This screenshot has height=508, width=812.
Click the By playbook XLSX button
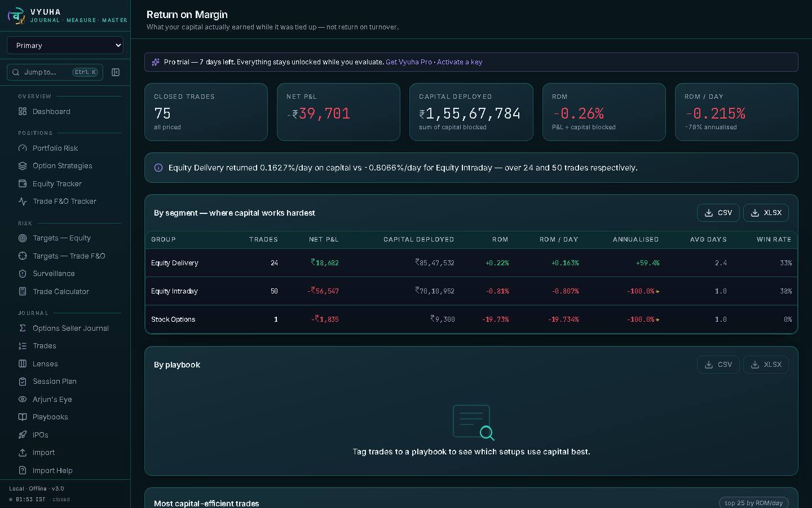tap(766, 365)
